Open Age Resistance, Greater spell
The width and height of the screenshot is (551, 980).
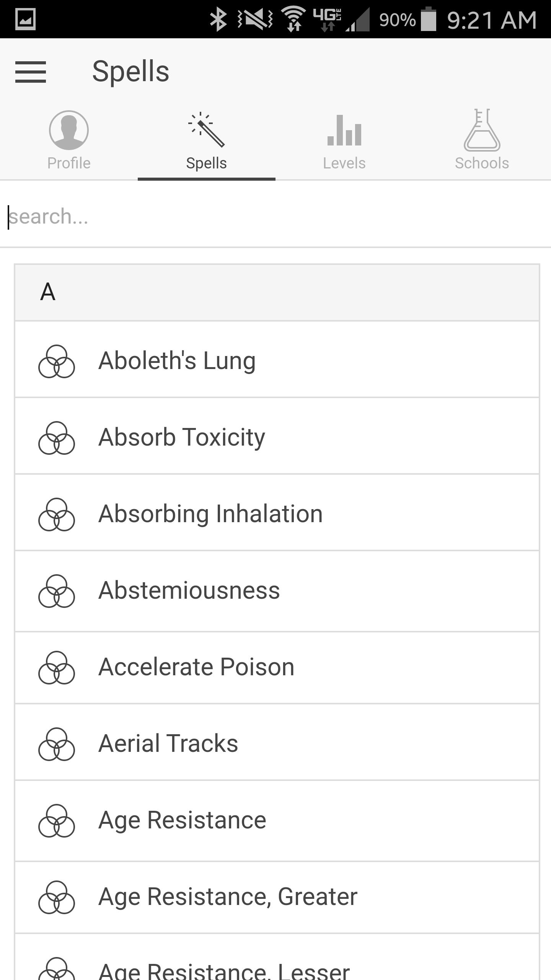(x=228, y=897)
